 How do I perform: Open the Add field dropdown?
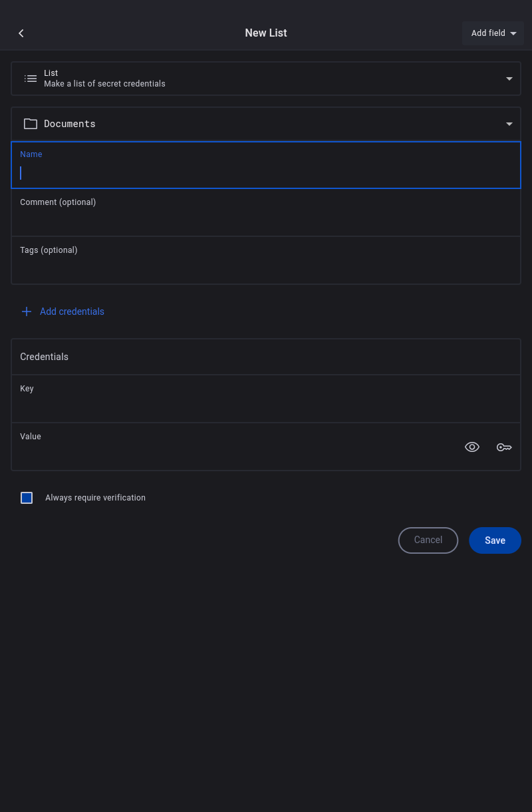[493, 33]
